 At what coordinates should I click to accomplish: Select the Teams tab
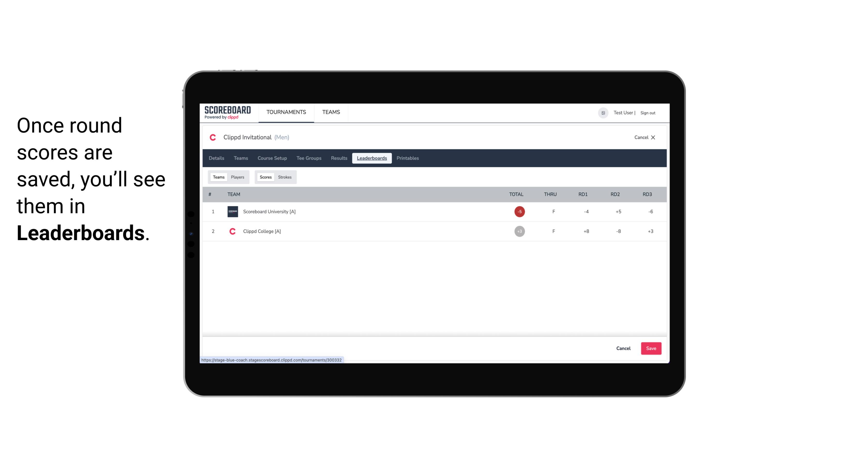pyautogui.click(x=218, y=177)
